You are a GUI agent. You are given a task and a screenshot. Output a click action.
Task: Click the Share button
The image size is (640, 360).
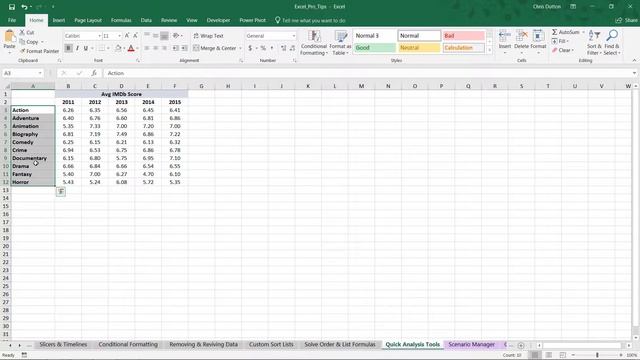click(627, 20)
